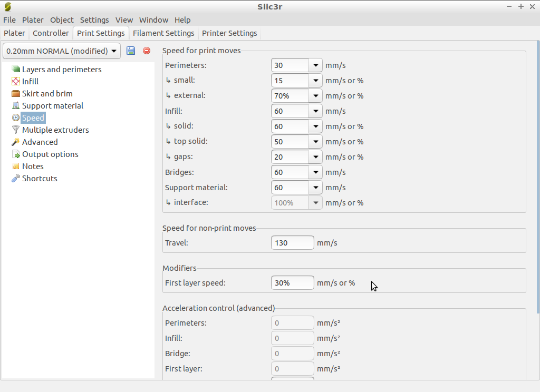540x392 pixels.
Task: Open the File menu
Action: pos(9,20)
